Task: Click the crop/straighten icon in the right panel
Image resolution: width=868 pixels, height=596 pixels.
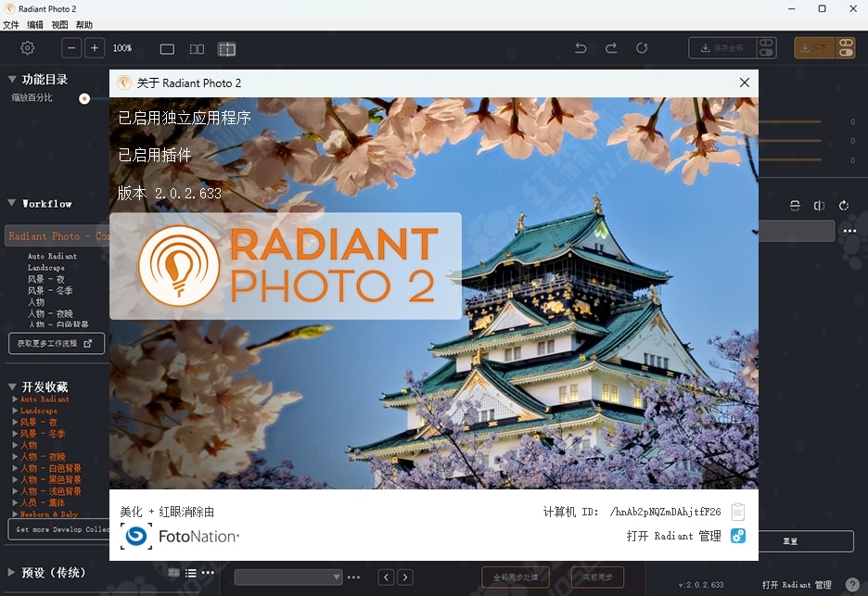Action: [x=795, y=206]
